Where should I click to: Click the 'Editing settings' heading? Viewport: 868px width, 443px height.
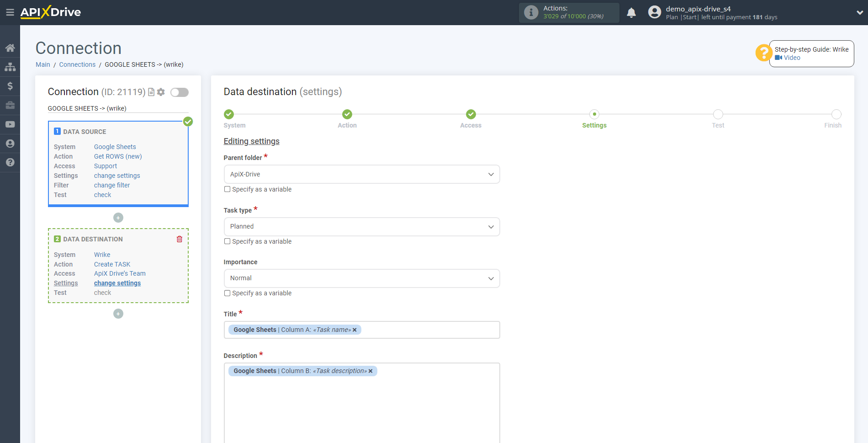point(251,141)
